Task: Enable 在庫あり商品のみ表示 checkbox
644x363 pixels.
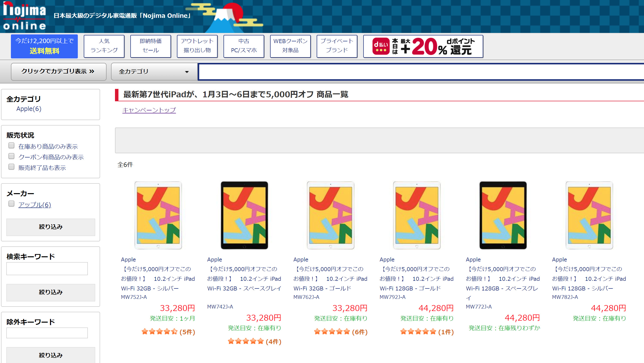Action: (x=11, y=145)
